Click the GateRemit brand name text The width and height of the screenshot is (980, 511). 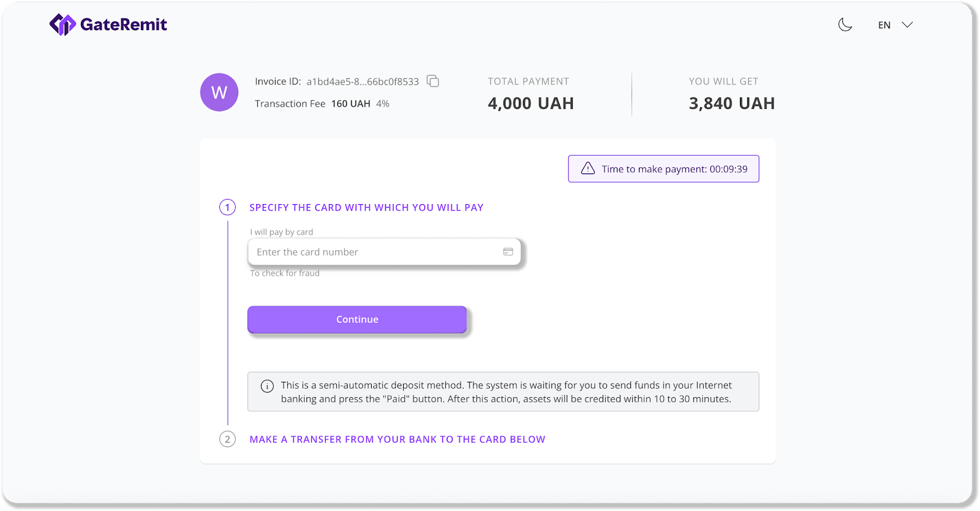pyautogui.click(x=124, y=25)
